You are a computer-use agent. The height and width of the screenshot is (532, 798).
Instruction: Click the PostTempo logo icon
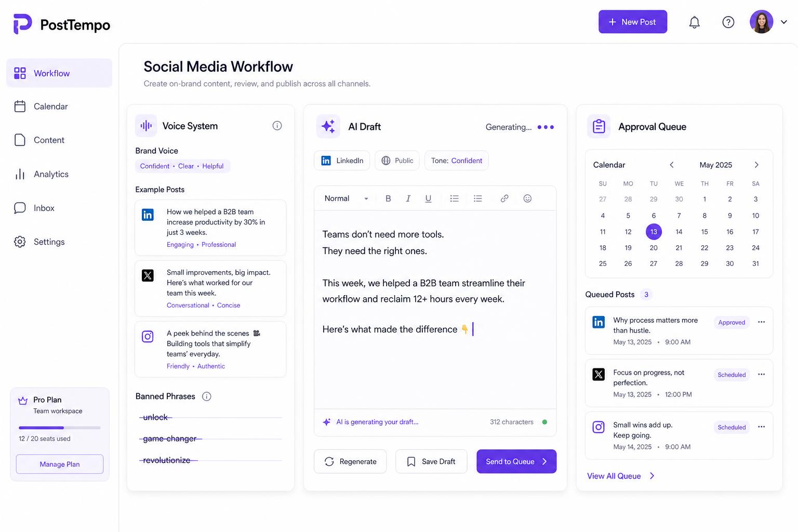[x=22, y=24]
